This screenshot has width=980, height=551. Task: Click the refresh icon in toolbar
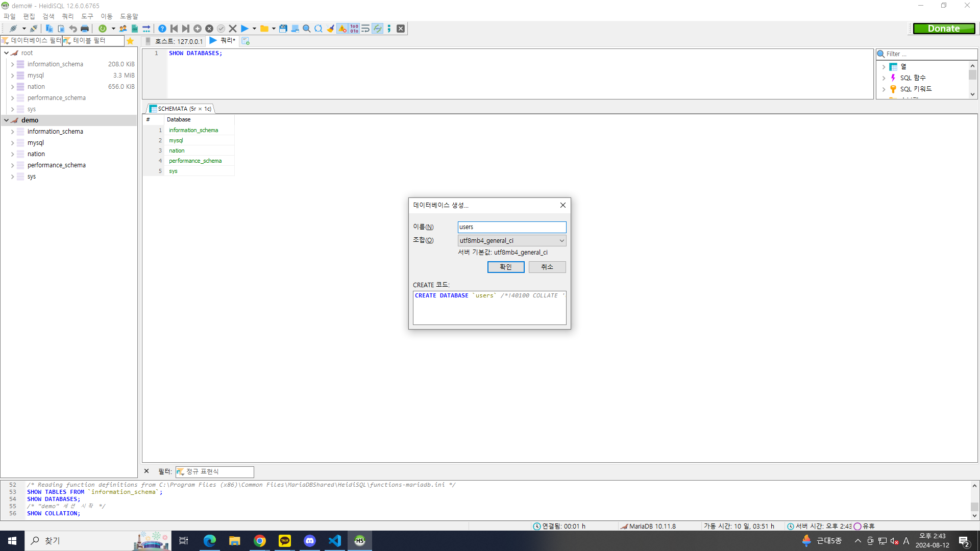[103, 29]
